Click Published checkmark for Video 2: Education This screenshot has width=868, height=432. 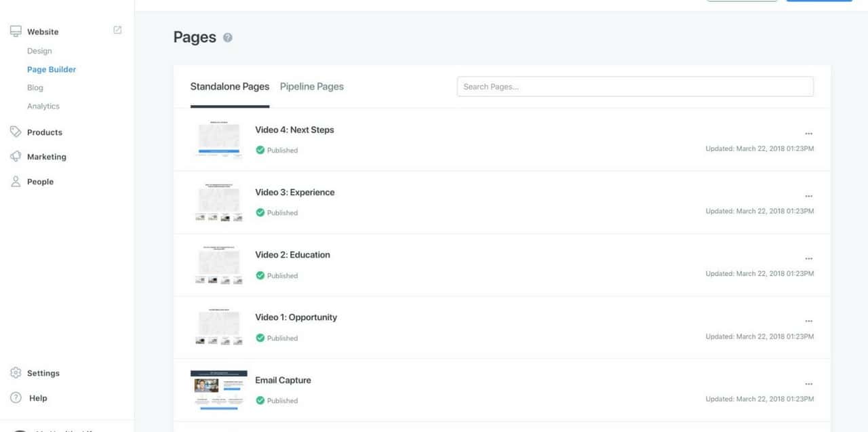260,275
